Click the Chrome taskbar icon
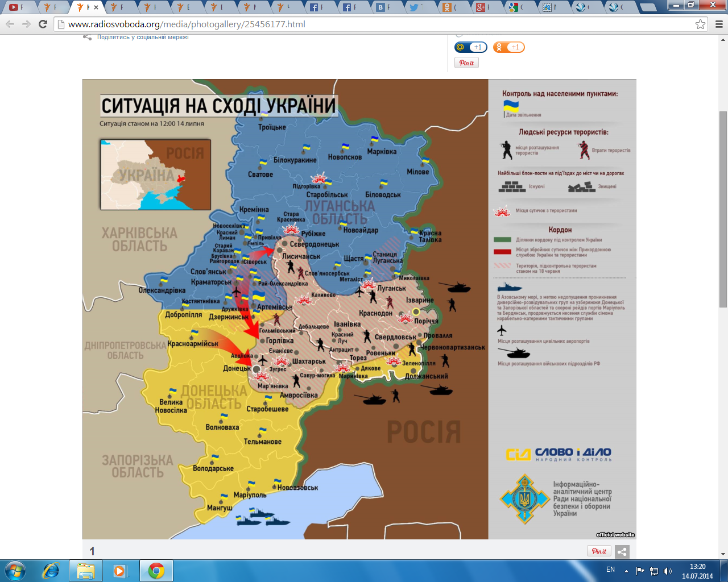 click(x=156, y=571)
